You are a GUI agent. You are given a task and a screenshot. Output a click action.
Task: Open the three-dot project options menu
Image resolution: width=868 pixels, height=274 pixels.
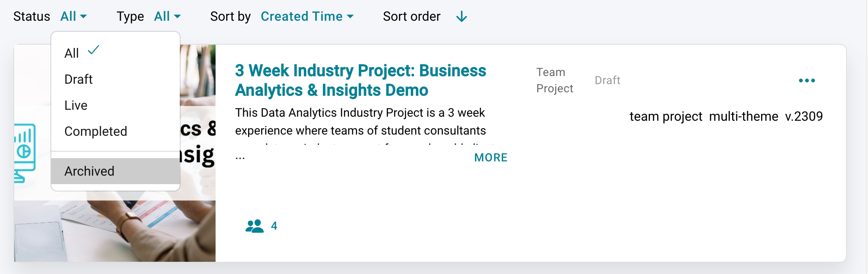[x=807, y=80]
